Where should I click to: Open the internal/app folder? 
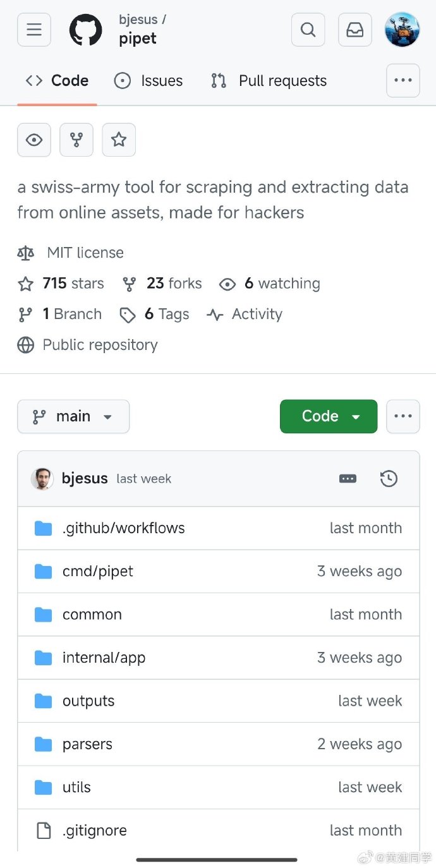(104, 658)
